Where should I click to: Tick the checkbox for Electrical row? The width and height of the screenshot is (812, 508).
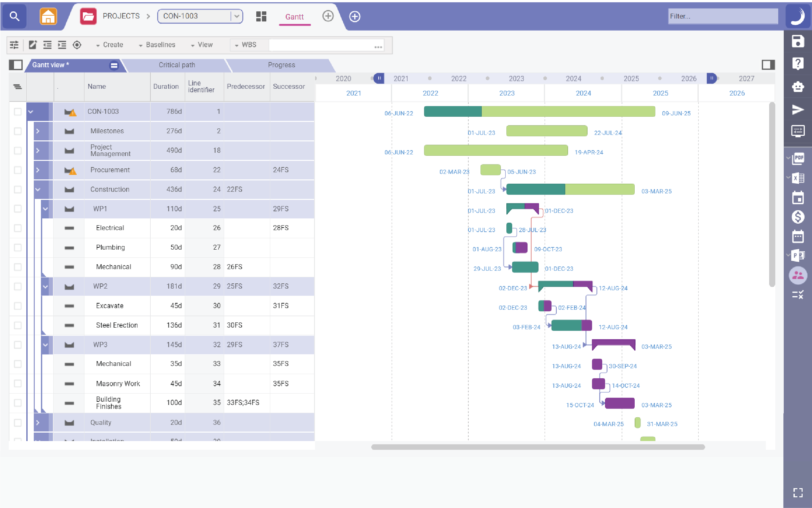(18, 228)
